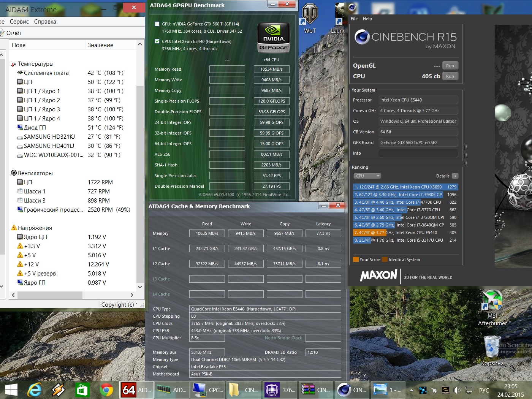This screenshot has height=399, width=532.
Task: Show hidden system tray icons arrow
Action: pos(412,390)
